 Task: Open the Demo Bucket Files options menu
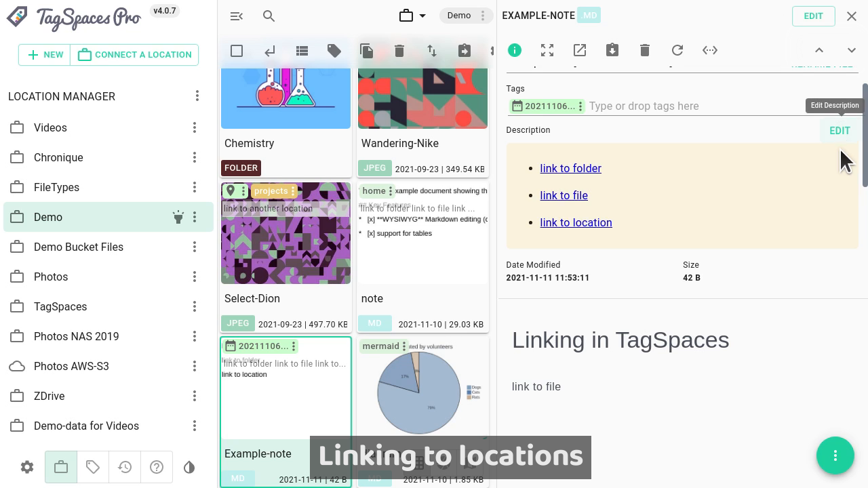(195, 247)
